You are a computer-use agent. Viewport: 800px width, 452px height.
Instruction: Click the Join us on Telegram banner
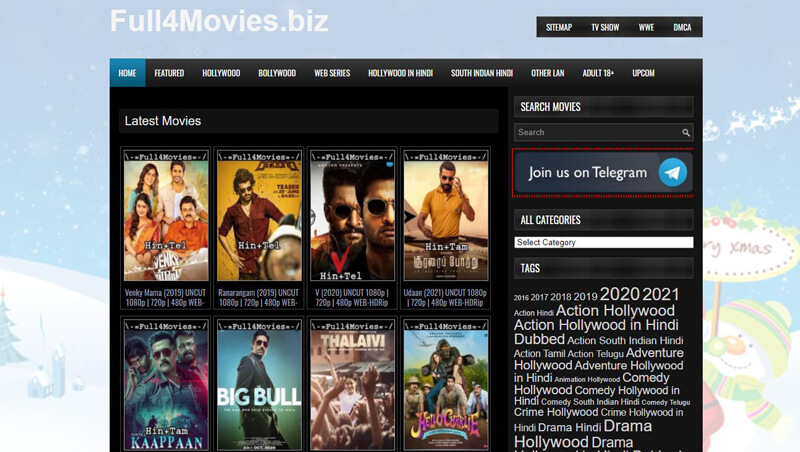pyautogui.click(x=603, y=172)
